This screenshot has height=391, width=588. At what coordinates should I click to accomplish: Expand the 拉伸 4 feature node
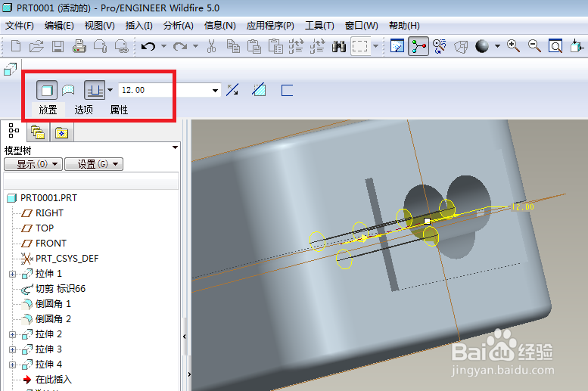(x=12, y=365)
